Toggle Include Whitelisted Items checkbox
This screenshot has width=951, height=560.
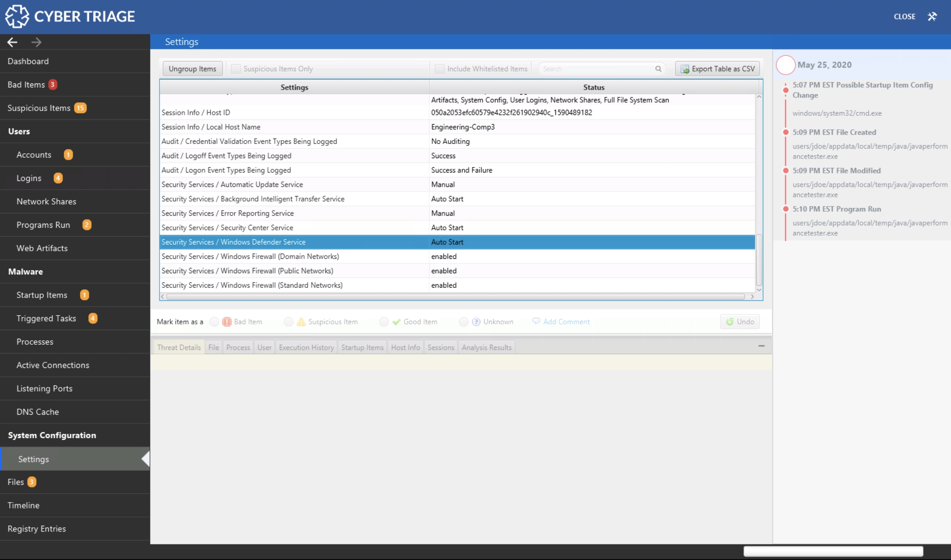pyautogui.click(x=440, y=69)
